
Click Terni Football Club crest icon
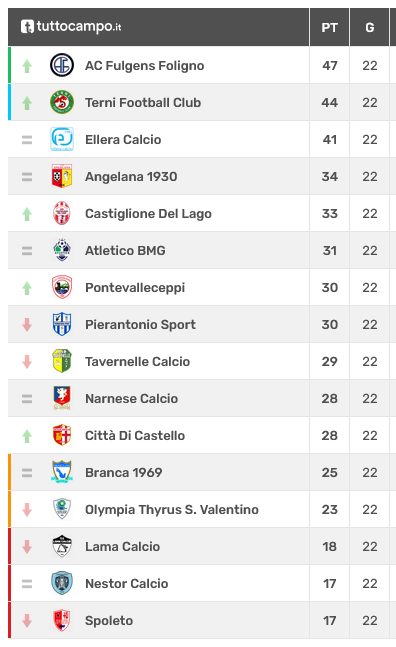pos(62,102)
